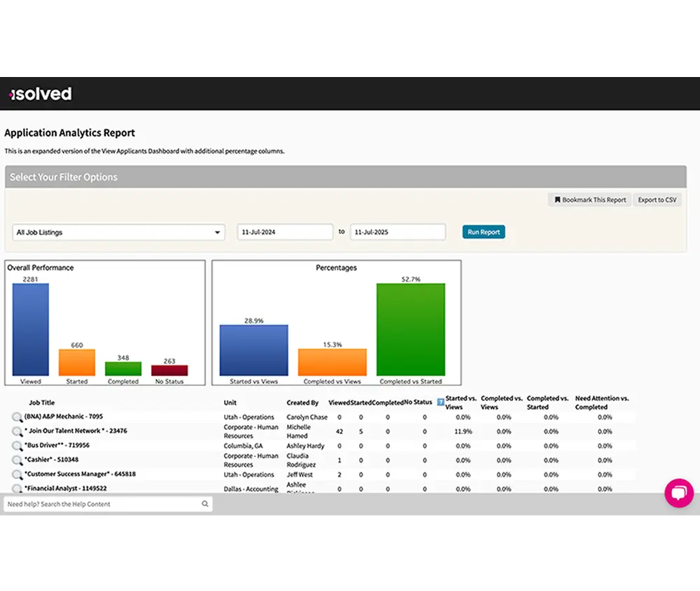700x591 pixels.
Task: Click the isolved logo in the header
Action: [39, 94]
